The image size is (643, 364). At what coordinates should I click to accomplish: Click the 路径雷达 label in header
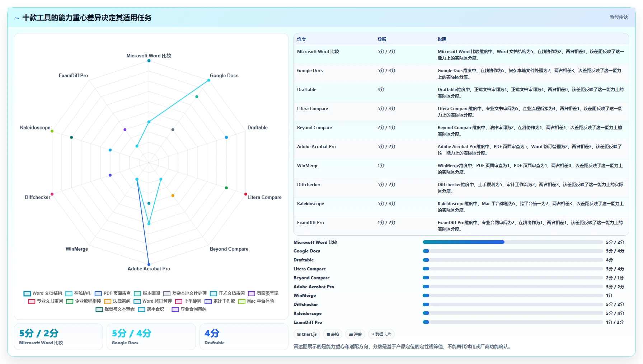(x=619, y=17)
